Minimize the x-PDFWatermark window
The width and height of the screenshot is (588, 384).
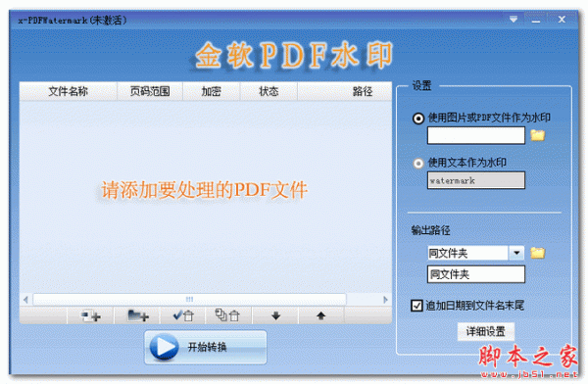(x=536, y=21)
